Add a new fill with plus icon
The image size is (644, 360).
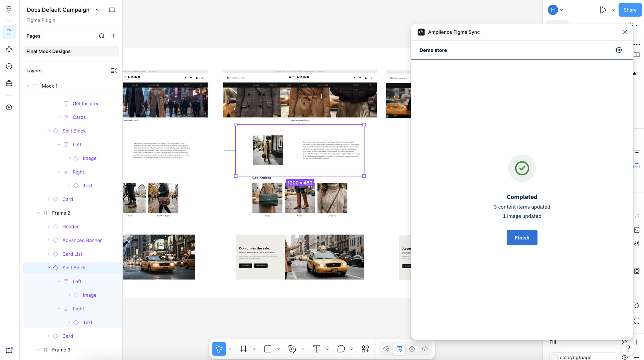pos(637,342)
